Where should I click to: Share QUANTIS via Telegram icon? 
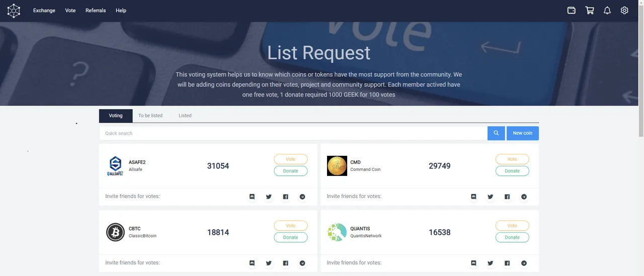point(524,263)
